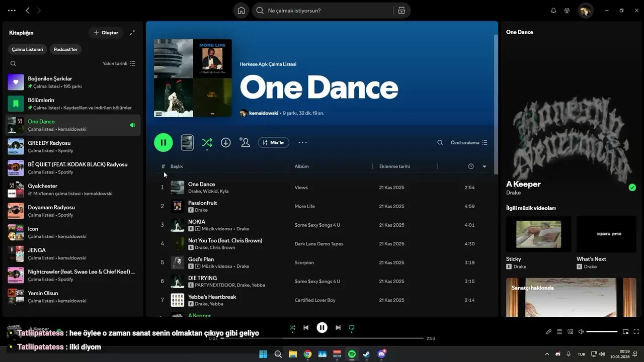Open Yakın tarihli sort dropdown
The height and width of the screenshot is (362, 644).
tap(119, 63)
